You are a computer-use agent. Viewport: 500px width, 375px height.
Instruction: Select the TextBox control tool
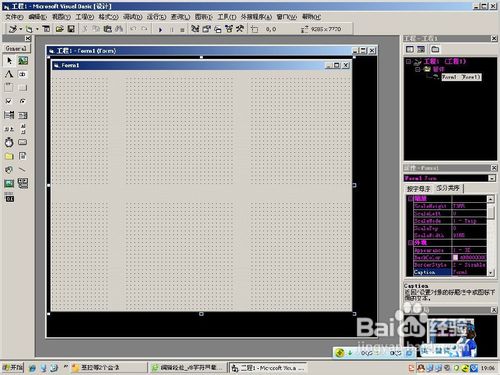23,74
